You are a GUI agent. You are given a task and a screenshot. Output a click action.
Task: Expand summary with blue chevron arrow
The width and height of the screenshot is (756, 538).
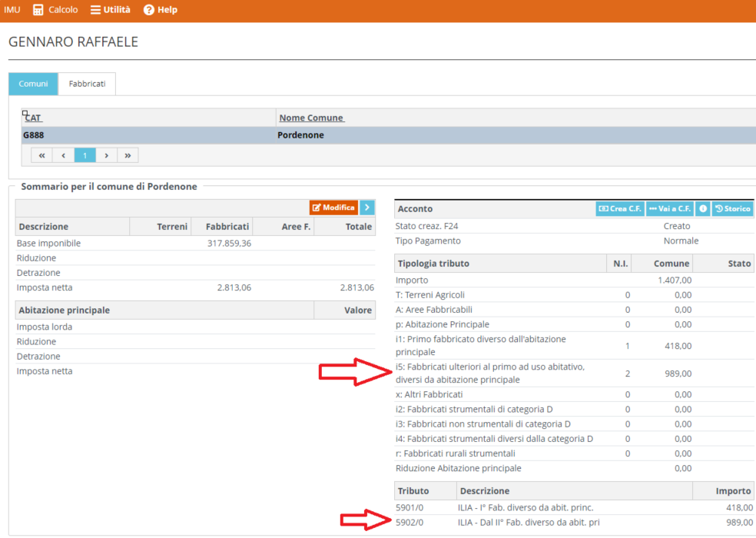(x=367, y=208)
